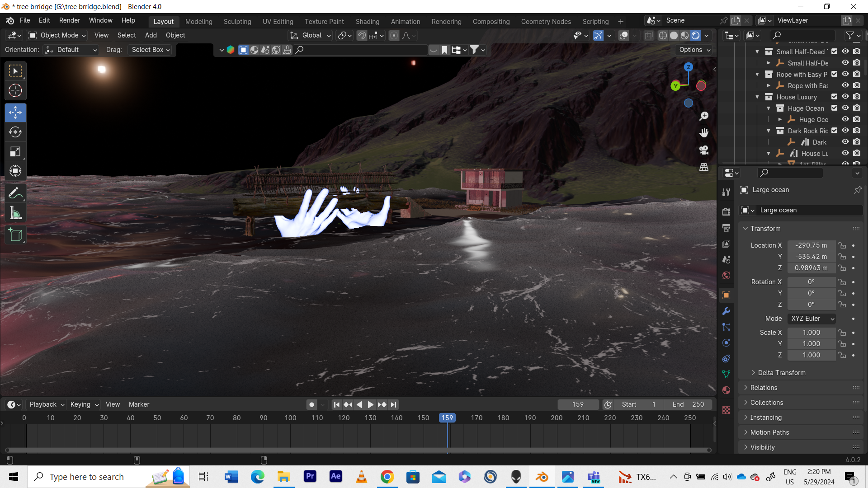Open the XYZ Euler mode dropdown
This screenshot has height=488, width=868.
812,319
